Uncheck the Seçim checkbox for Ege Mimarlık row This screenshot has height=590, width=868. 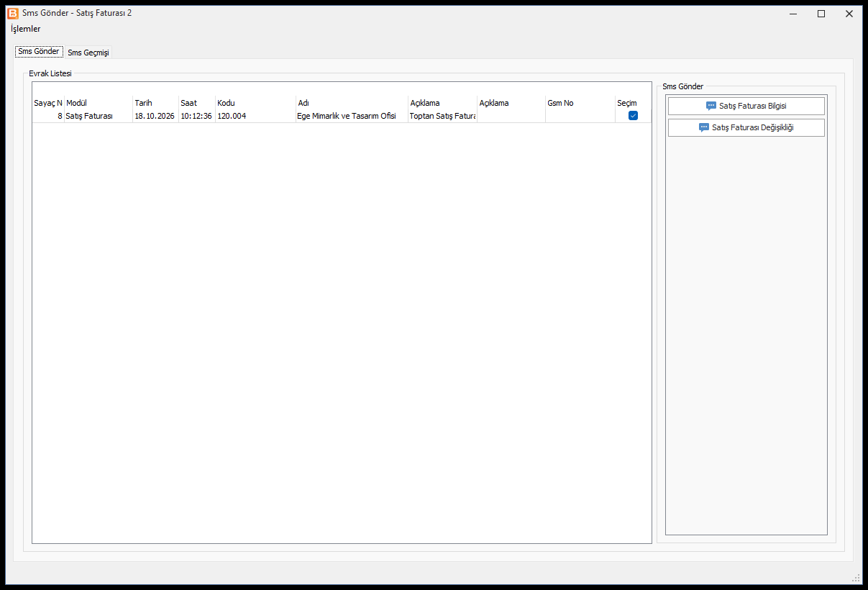(x=633, y=116)
